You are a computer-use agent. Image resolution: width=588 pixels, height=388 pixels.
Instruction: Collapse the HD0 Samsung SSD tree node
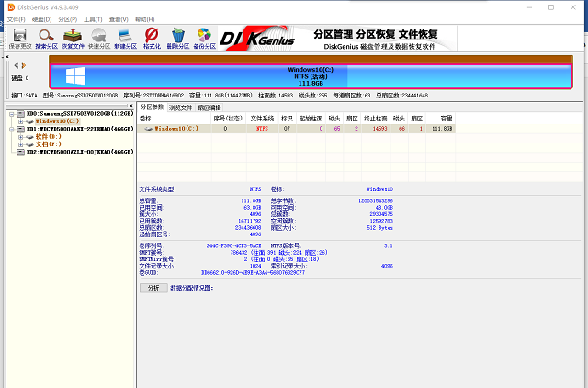point(12,114)
